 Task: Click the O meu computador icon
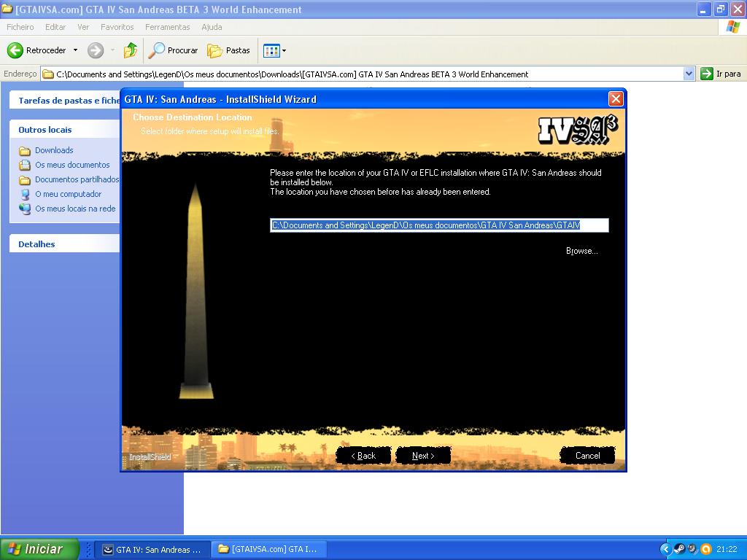[24, 194]
